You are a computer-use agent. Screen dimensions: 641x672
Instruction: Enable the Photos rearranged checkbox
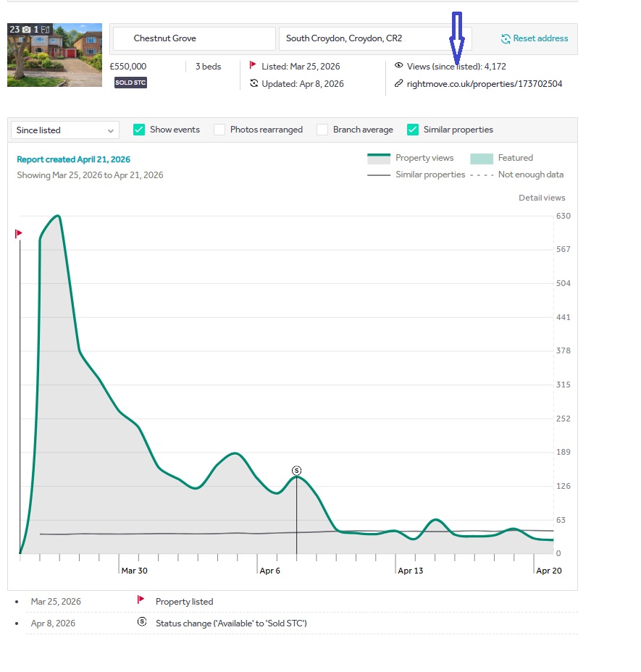[x=219, y=130]
